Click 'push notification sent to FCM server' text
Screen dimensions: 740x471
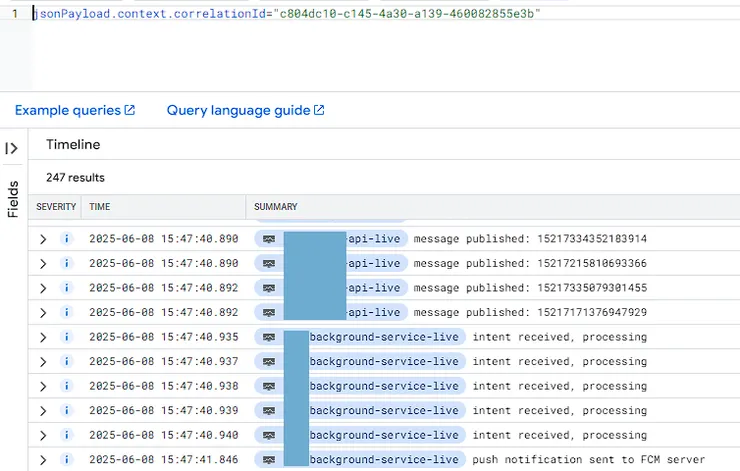[x=589, y=460]
